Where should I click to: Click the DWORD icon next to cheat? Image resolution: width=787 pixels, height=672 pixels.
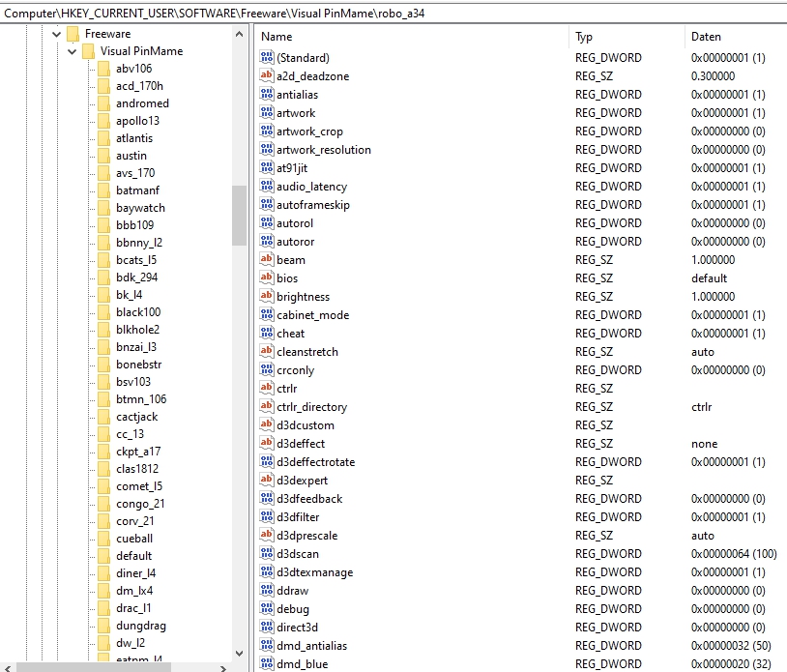tap(267, 333)
